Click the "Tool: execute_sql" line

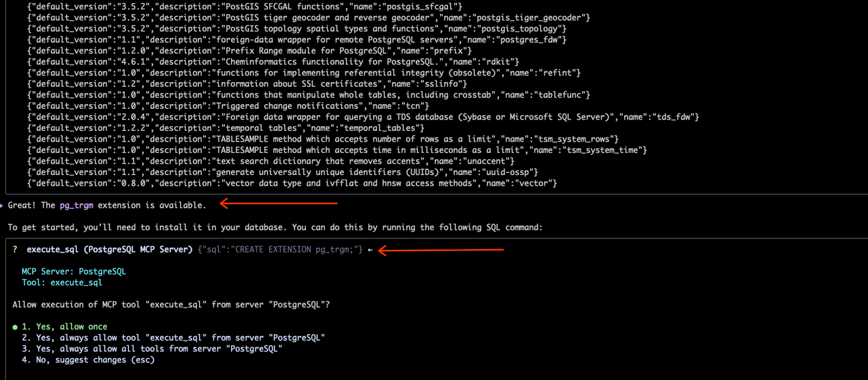[61, 282]
